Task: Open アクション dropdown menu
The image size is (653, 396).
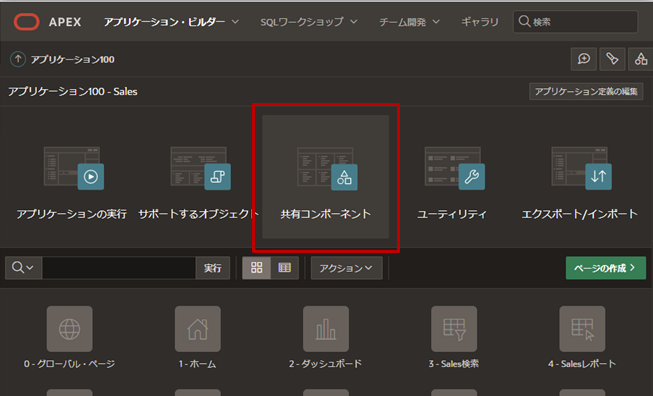Action: (x=346, y=268)
